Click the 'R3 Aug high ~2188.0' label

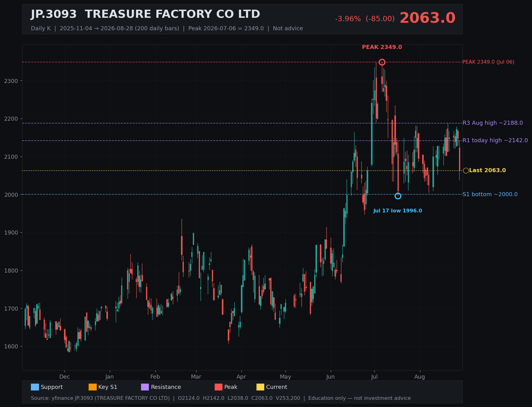[x=493, y=123]
